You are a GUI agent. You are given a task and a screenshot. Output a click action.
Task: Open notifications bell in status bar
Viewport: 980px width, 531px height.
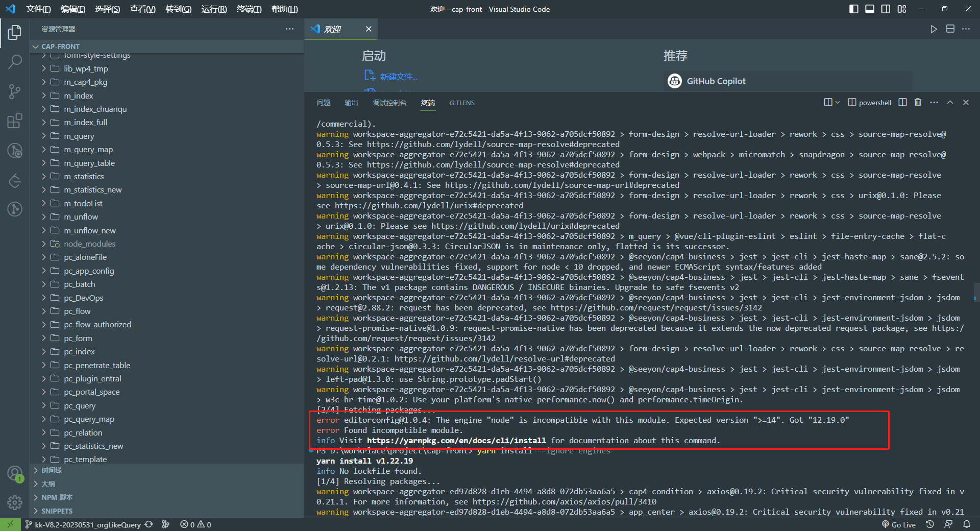(966, 524)
